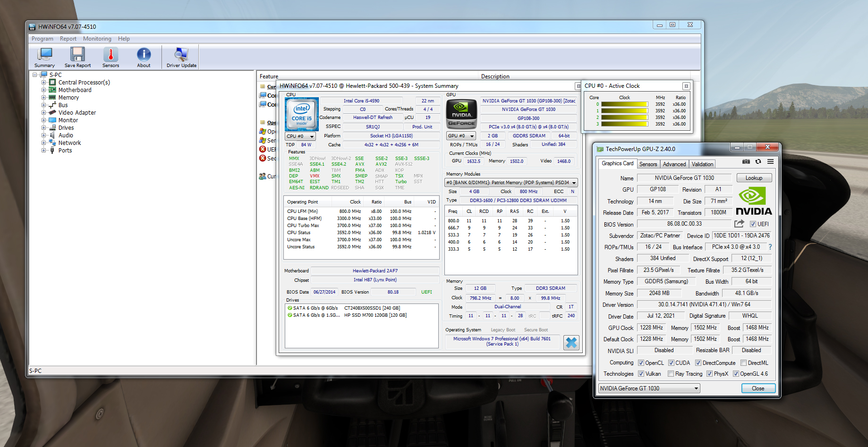Open the Program menu
This screenshot has width=868, height=447.
pyautogui.click(x=43, y=39)
